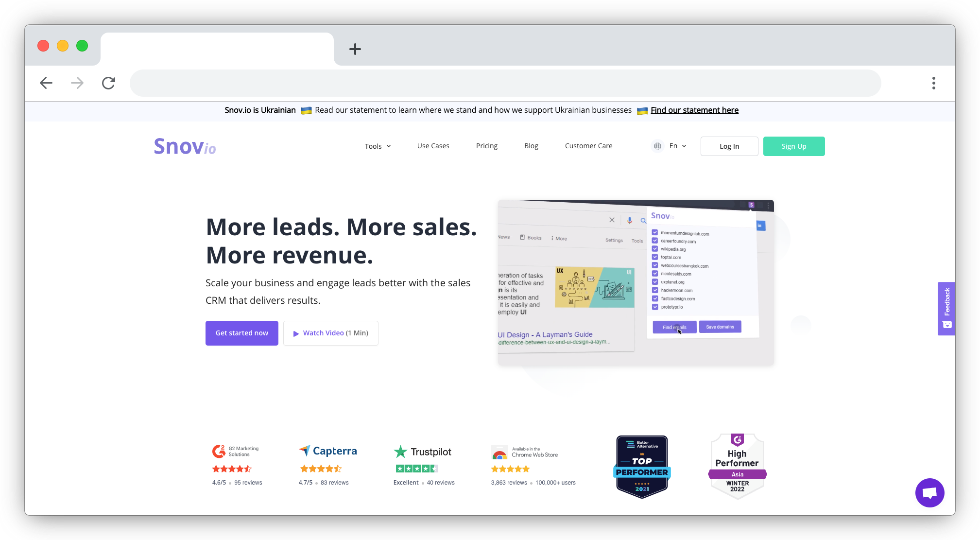Open the Feedback side tab

click(946, 308)
